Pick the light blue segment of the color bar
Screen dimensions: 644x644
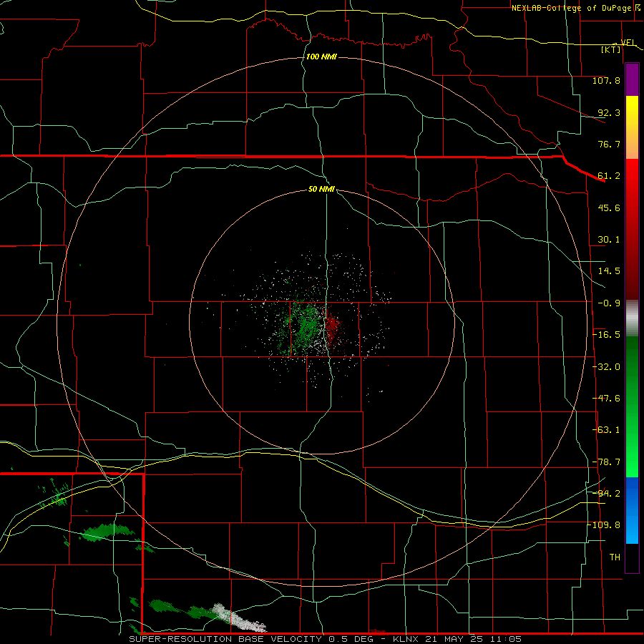point(632,528)
